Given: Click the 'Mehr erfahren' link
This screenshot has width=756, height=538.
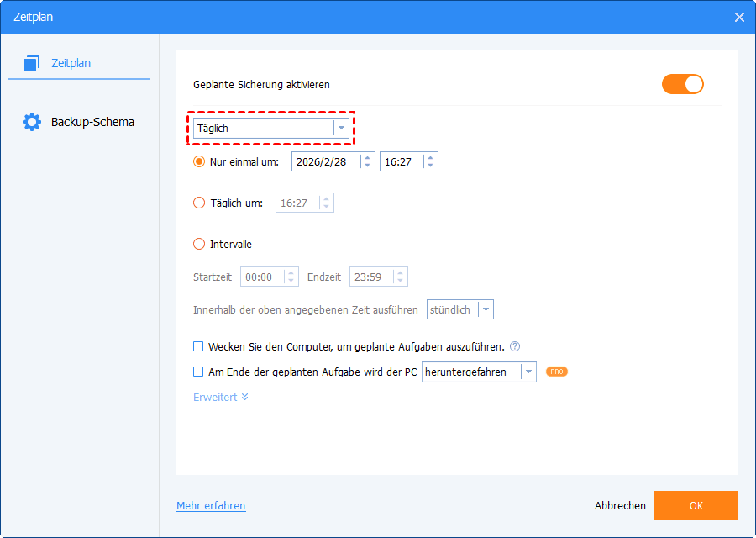Looking at the screenshot, I should [x=211, y=506].
